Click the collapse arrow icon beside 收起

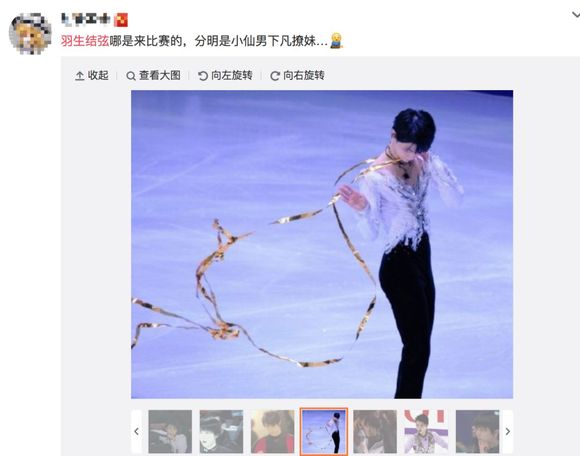click(80, 76)
